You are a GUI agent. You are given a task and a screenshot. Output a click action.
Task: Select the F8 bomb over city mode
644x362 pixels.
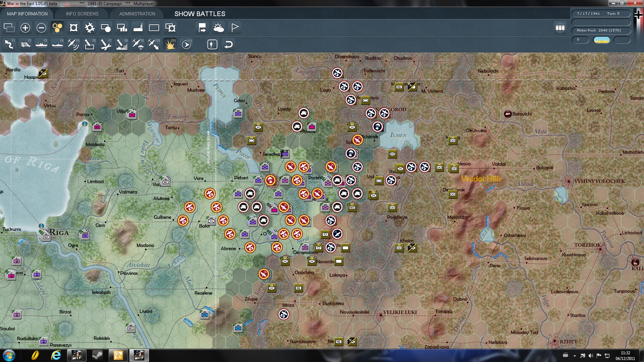tap(122, 44)
